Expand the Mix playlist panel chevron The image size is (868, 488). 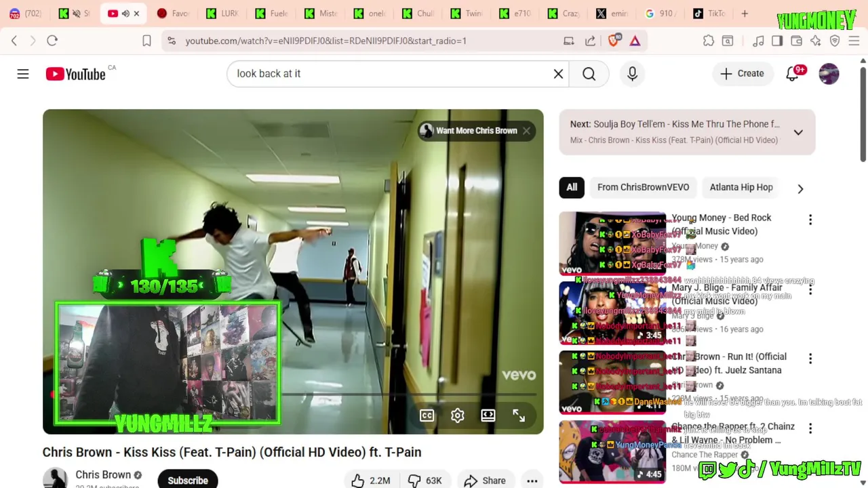(x=798, y=132)
